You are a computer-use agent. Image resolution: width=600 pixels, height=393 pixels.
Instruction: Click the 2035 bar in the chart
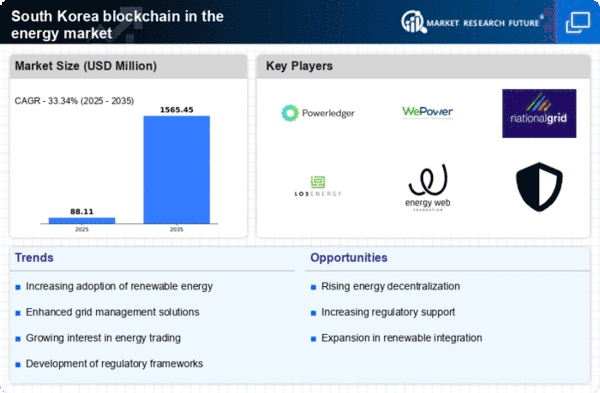(176, 170)
